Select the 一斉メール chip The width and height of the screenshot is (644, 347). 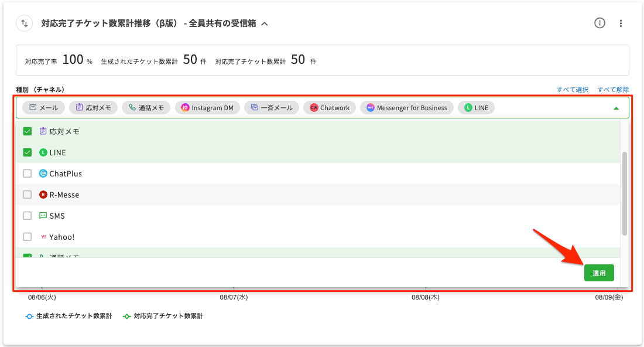tap(272, 108)
